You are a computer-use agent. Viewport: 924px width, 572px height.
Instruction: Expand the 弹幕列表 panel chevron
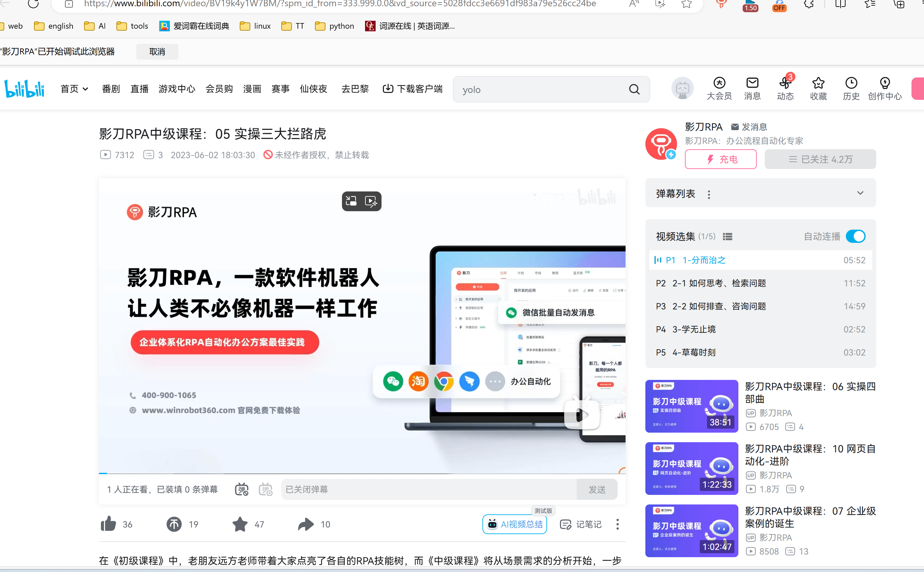tap(860, 193)
